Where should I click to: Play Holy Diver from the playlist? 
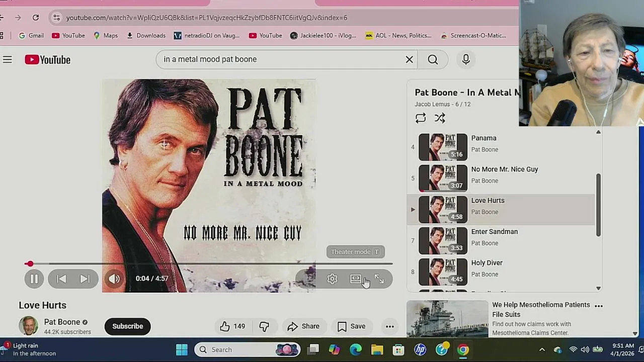click(x=502, y=271)
